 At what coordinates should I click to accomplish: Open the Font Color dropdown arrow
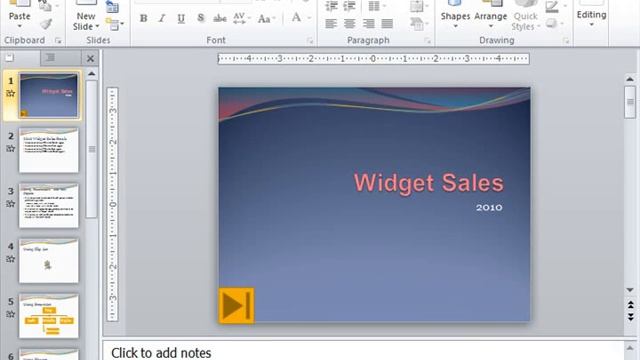[x=309, y=18]
